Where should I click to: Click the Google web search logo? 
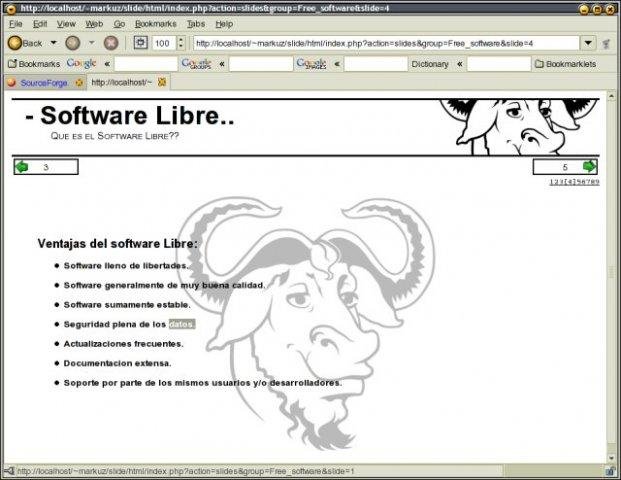click(81, 63)
